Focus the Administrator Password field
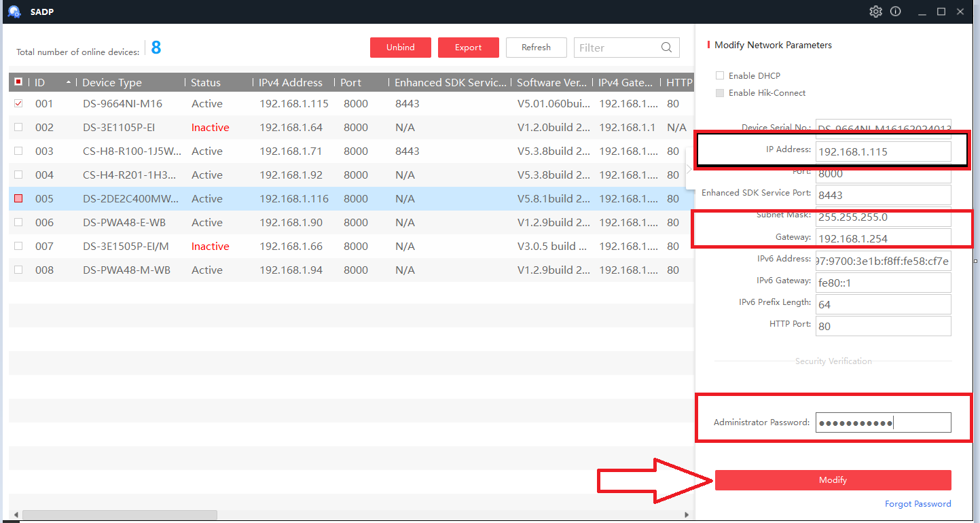Screen dimensions: 980x523 884,422
